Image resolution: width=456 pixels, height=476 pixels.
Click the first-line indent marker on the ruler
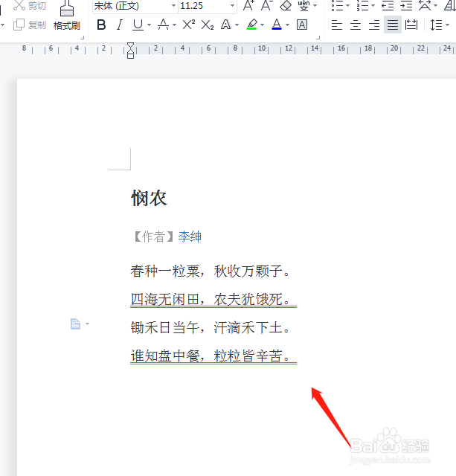click(130, 46)
